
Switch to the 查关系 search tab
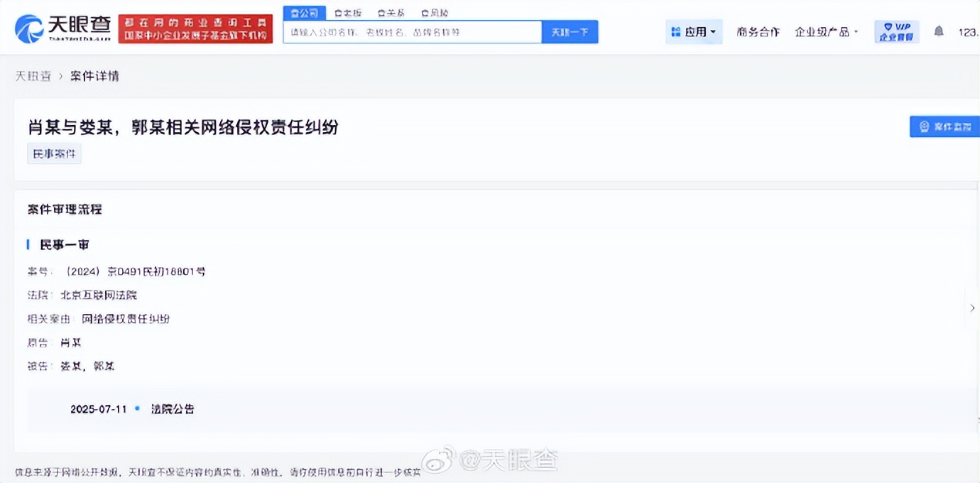(391, 13)
